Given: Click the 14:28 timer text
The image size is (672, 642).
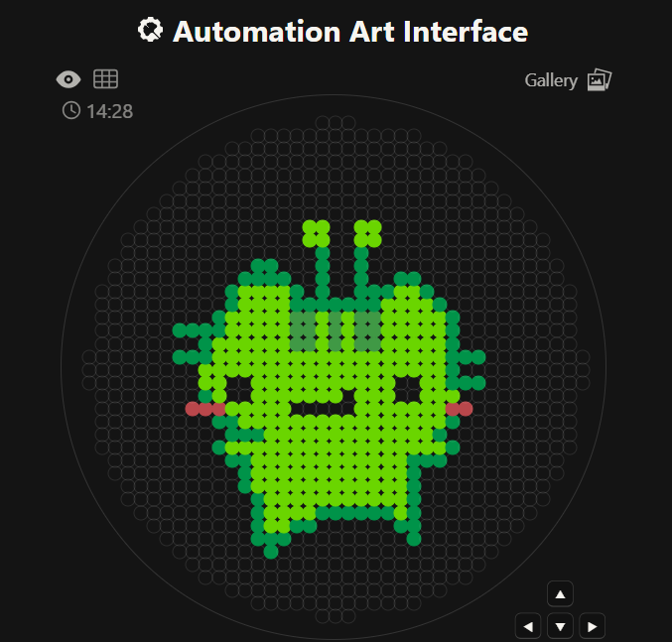Looking at the screenshot, I should (110, 111).
